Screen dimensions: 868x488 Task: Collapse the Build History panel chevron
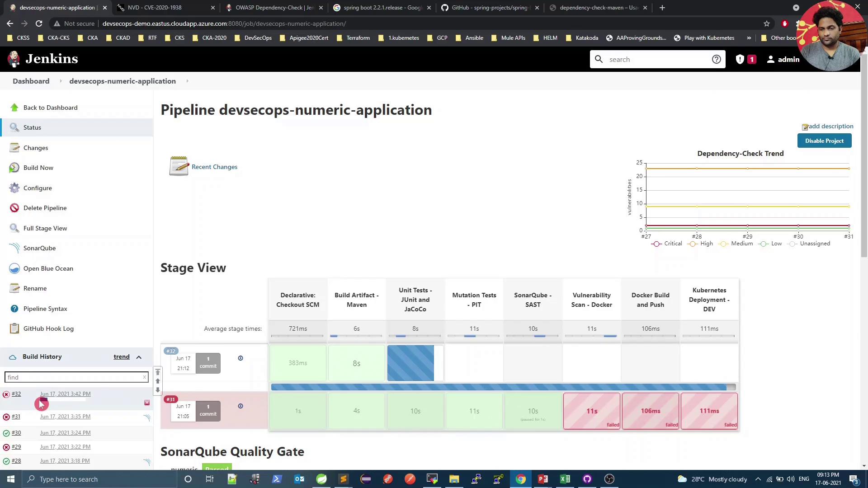click(139, 357)
